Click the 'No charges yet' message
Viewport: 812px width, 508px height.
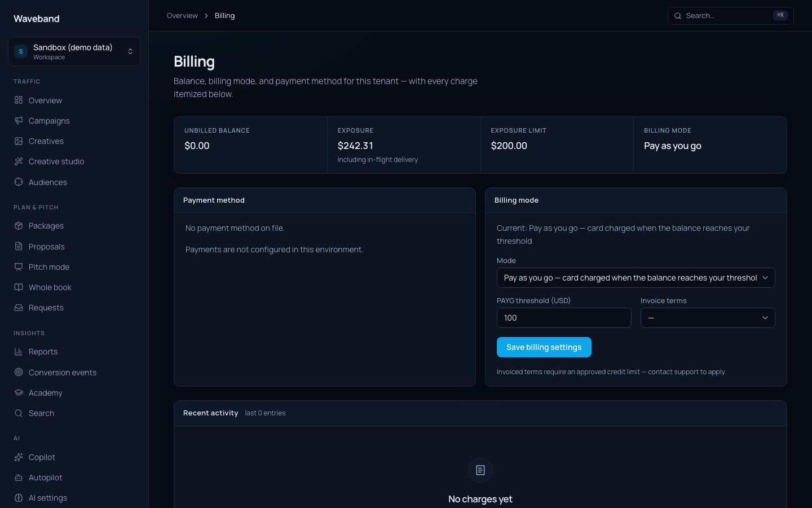(x=480, y=499)
